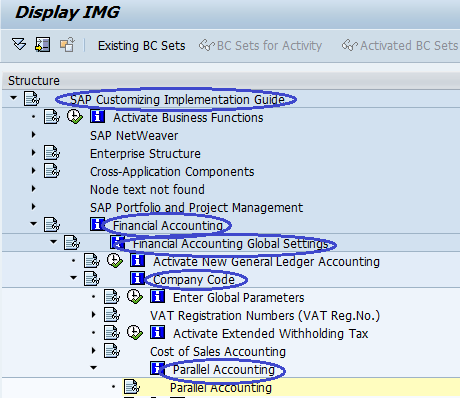
Task: Select Financial Accounting Global Settings entry
Action: [231, 244]
